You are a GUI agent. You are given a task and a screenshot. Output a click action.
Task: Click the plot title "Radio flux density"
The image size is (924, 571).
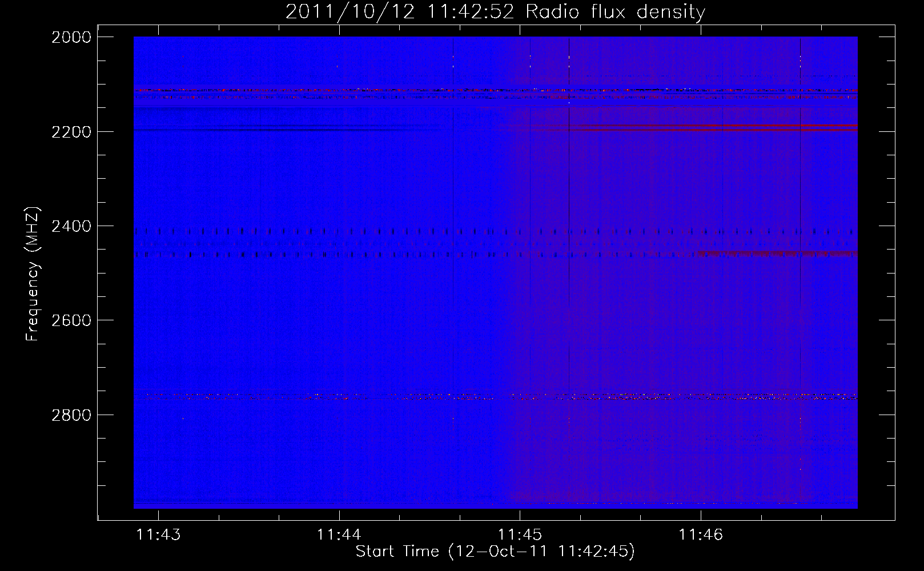[616, 12]
